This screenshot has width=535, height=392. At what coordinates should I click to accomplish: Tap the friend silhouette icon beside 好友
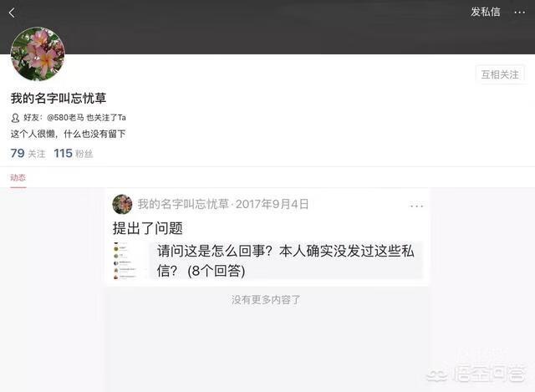point(15,118)
